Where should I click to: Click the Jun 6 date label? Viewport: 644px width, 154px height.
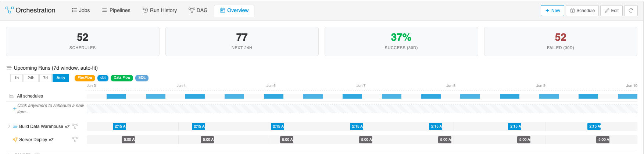coord(271,86)
